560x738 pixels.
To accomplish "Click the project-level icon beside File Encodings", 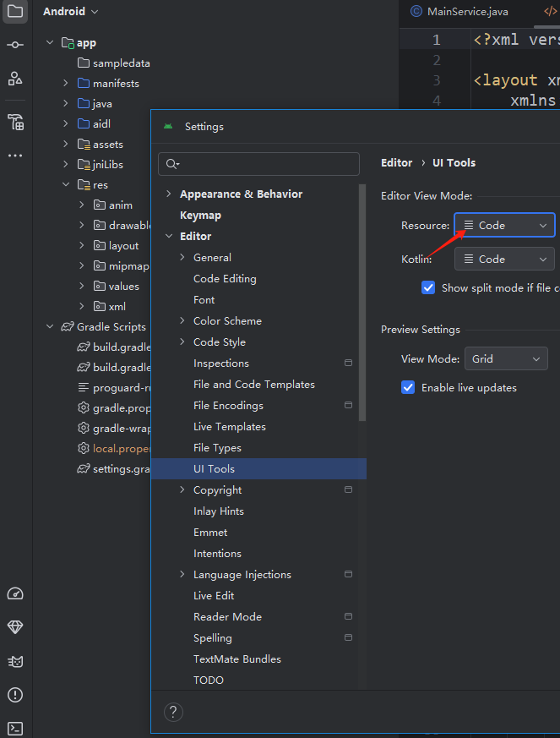I will tap(348, 405).
